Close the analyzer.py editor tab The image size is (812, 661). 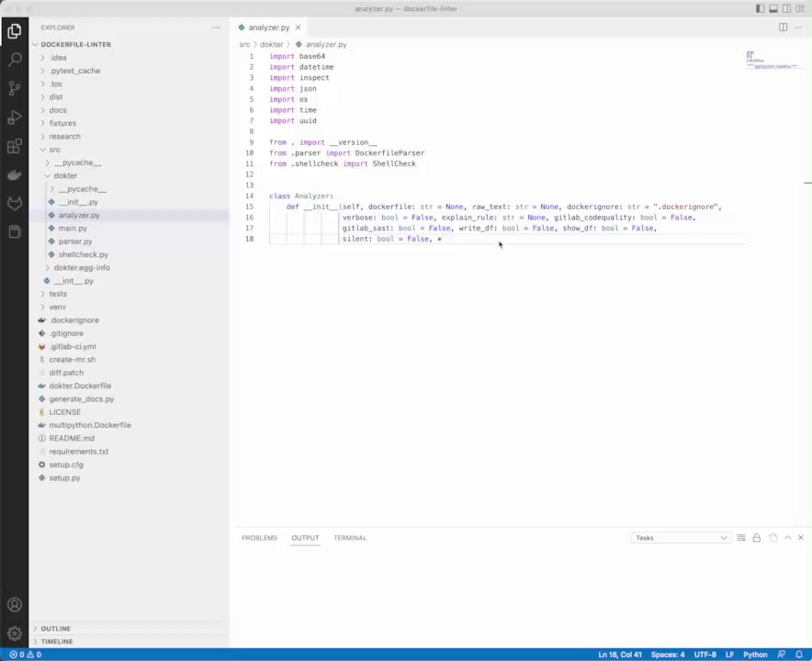[298, 28]
